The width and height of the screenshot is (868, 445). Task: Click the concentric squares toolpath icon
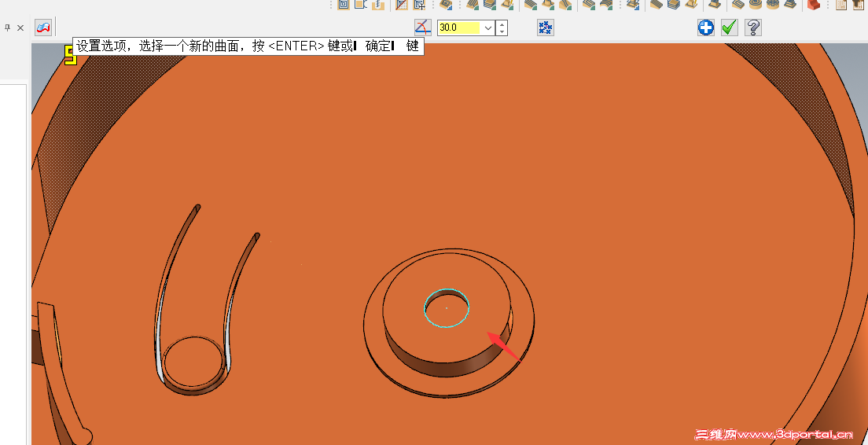click(344, 5)
